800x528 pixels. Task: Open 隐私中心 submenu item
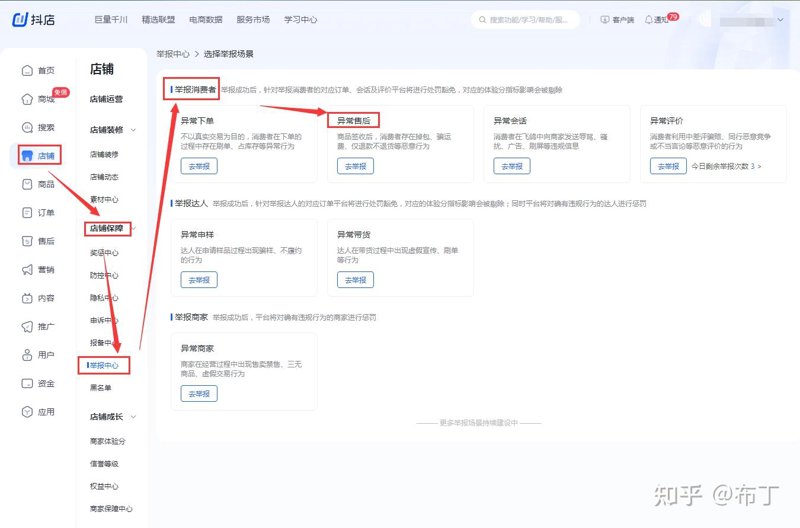coord(104,298)
